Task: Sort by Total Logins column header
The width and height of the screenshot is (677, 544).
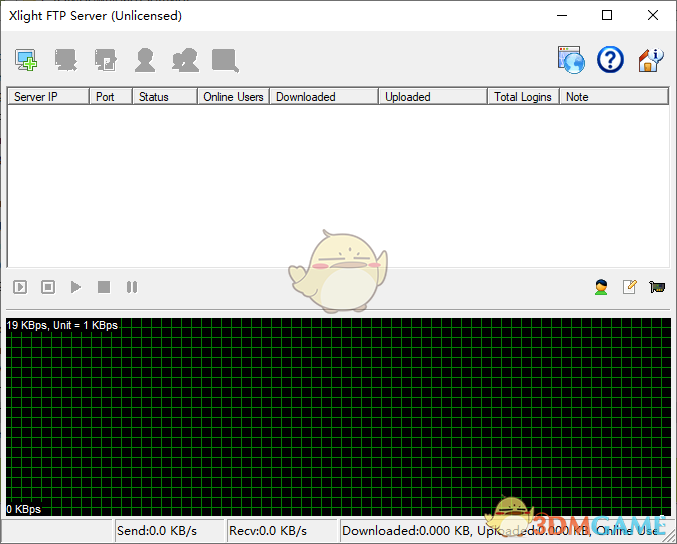Action: coord(524,97)
